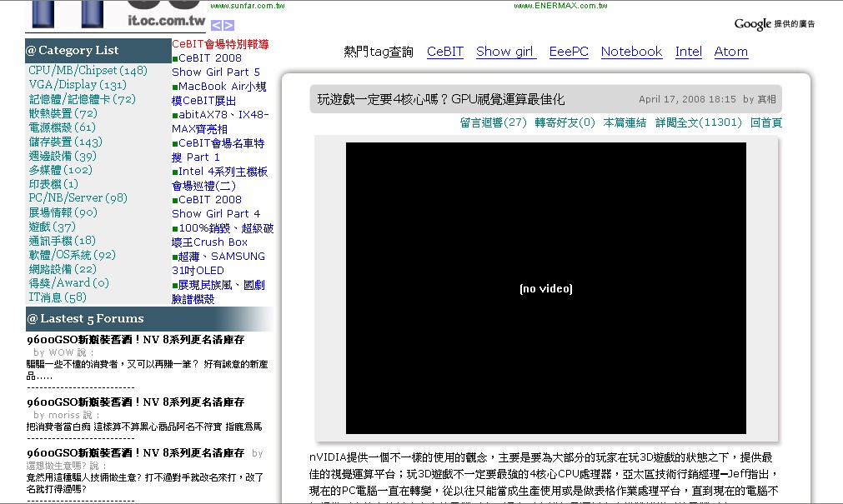The image size is (843, 504).
Task: Click the right arrow next to the logo
Action: (x=228, y=26)
